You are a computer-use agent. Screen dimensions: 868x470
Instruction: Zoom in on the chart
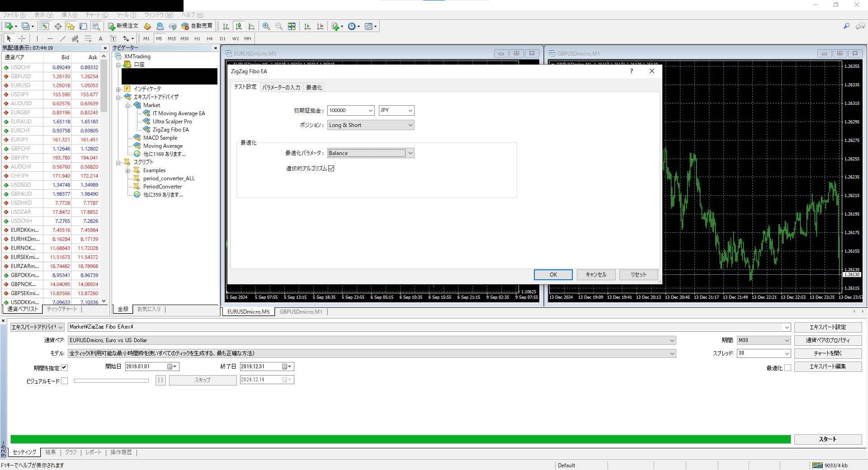point(266,26)
